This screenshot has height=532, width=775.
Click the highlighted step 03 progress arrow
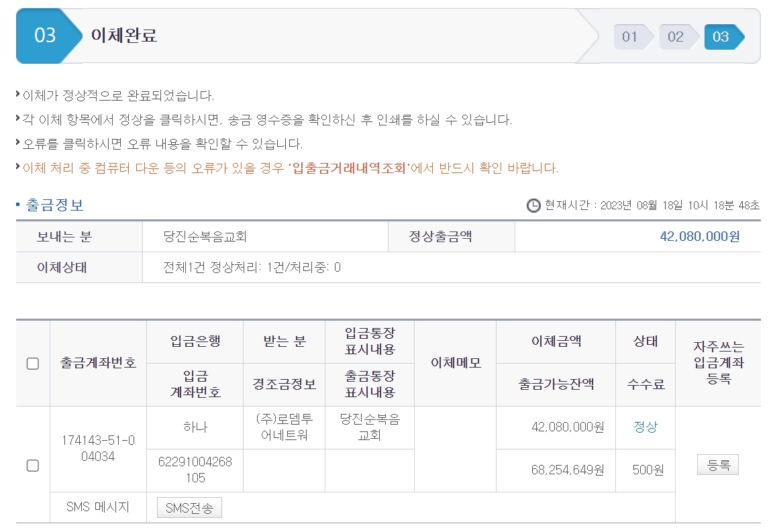tap(722, 37)
